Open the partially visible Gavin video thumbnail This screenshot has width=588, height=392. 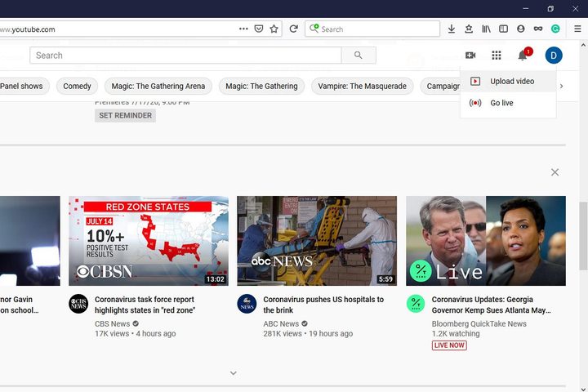pyautogui.click(x=30, y=241)
